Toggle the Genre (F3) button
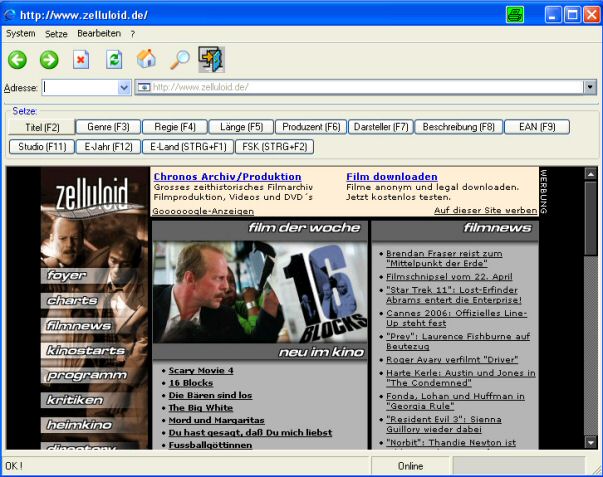The image size is (603, 477). (107, 127)
